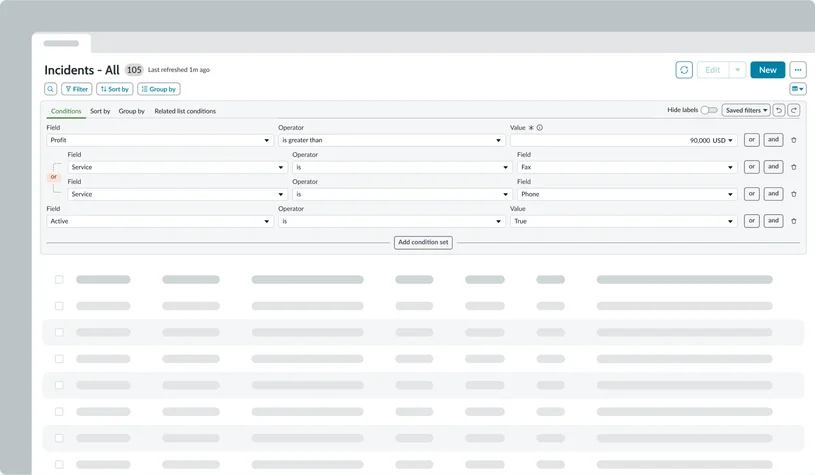Screen dimensions: 815x475
Task: Add 'or' condition to Fax row
Action: tap(752, 167)
